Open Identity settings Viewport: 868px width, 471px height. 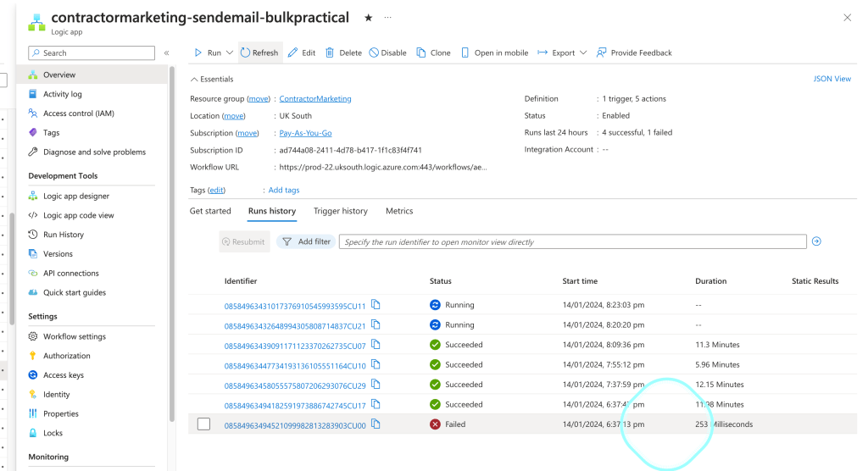[57, 395]
